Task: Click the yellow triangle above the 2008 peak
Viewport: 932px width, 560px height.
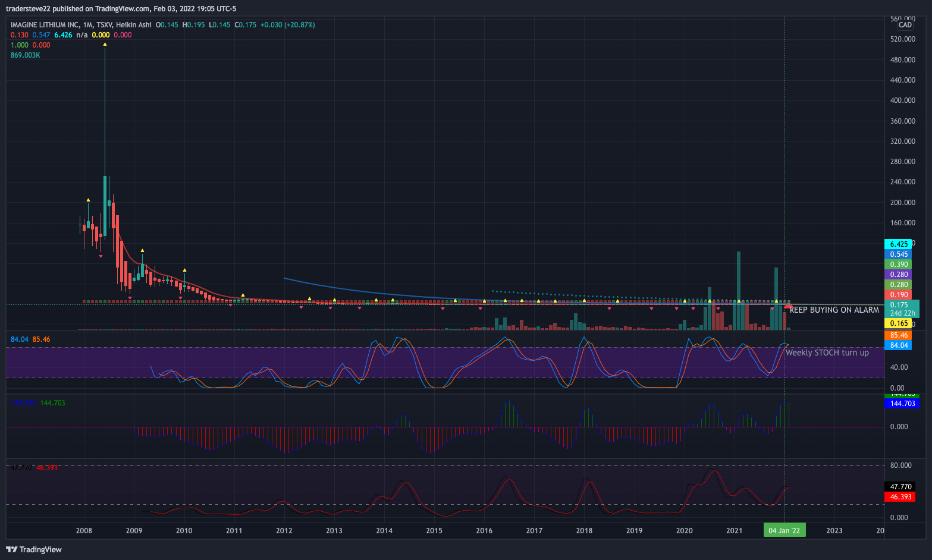Action: [x=105, y=44]
